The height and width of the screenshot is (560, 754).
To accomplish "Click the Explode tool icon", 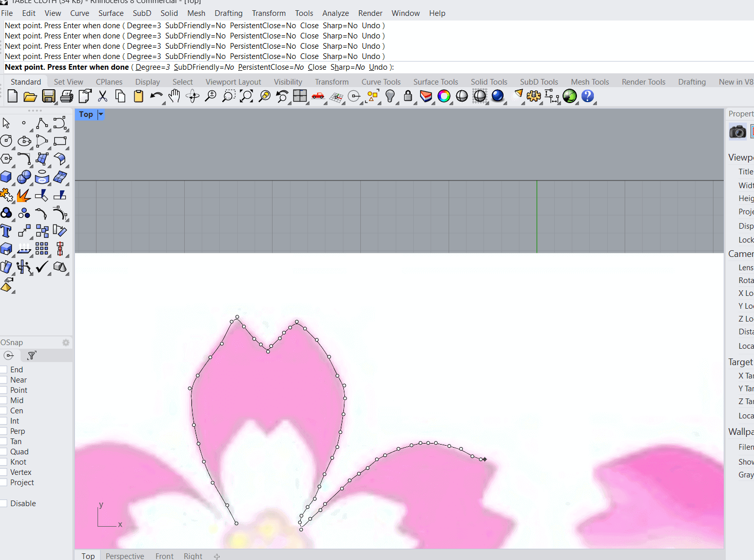I will point(24,195).
